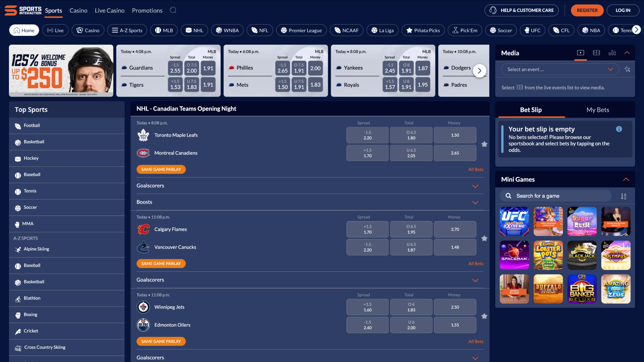The height and width of the screenshot is (362, 644).
Task: Favorite the Flames vs Canucks game star
Action: (x=484, y=239)
